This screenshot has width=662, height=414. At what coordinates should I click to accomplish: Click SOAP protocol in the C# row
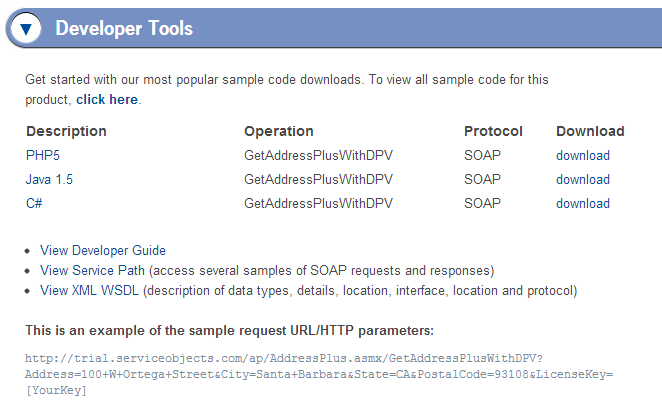coord(482,203)
